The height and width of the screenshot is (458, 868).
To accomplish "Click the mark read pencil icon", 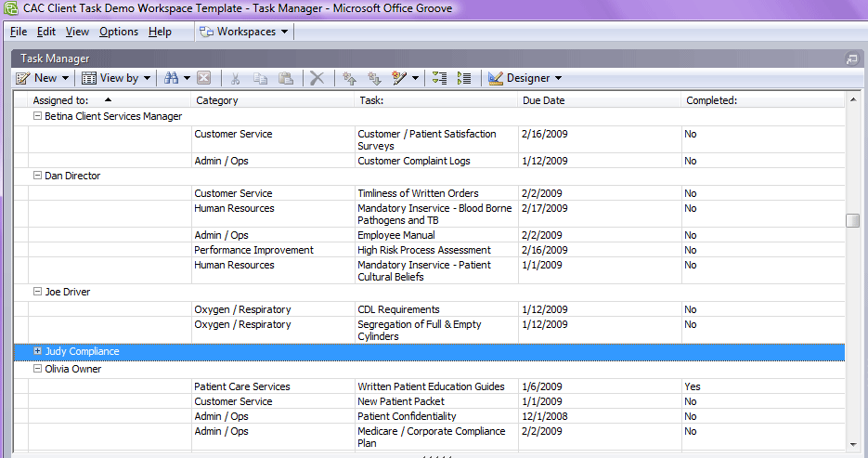I will click(x=399, y=78).
